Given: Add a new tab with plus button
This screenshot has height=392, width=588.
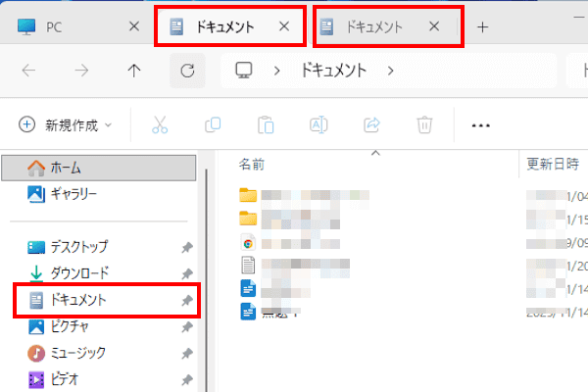Looking at the screenshot, I should pyautogui.click(x=482, y=27).
